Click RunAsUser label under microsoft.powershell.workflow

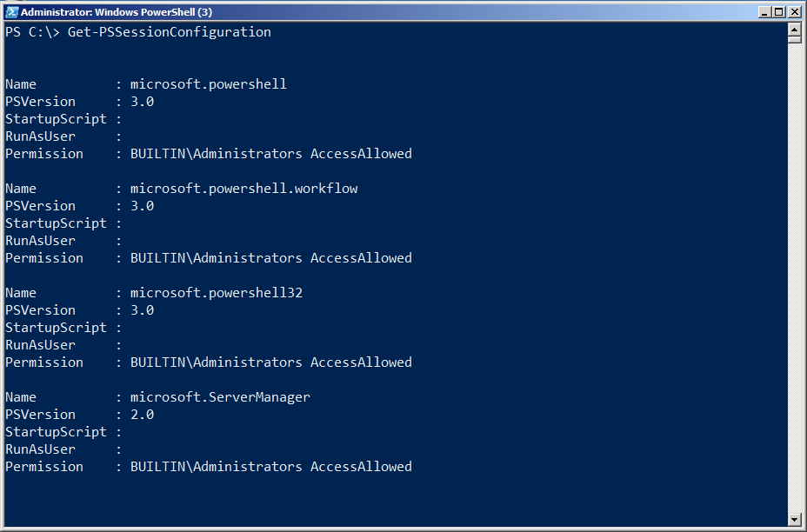point(40,241)
